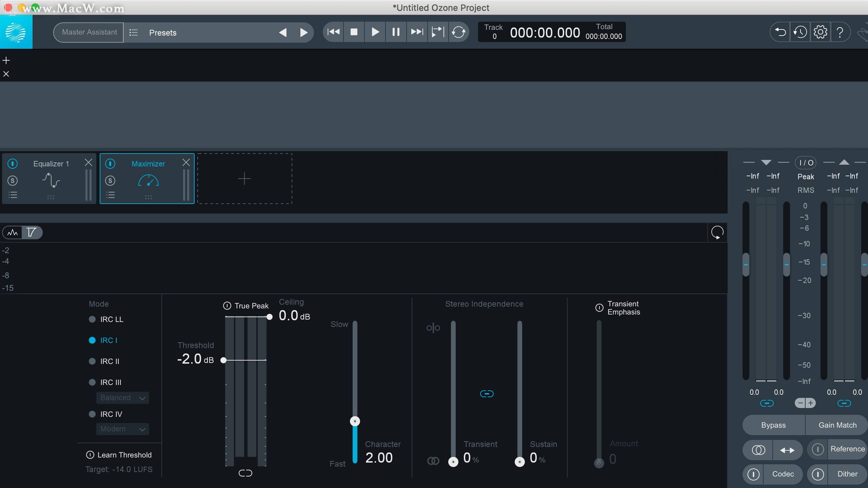Click the Transient stereo independence slider

453,462
